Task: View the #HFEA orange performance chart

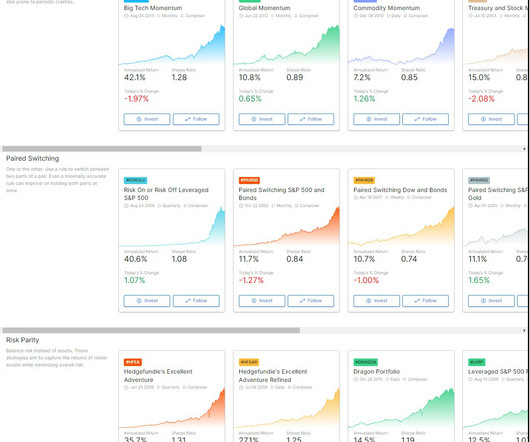Action: click(x=172, y=409)
